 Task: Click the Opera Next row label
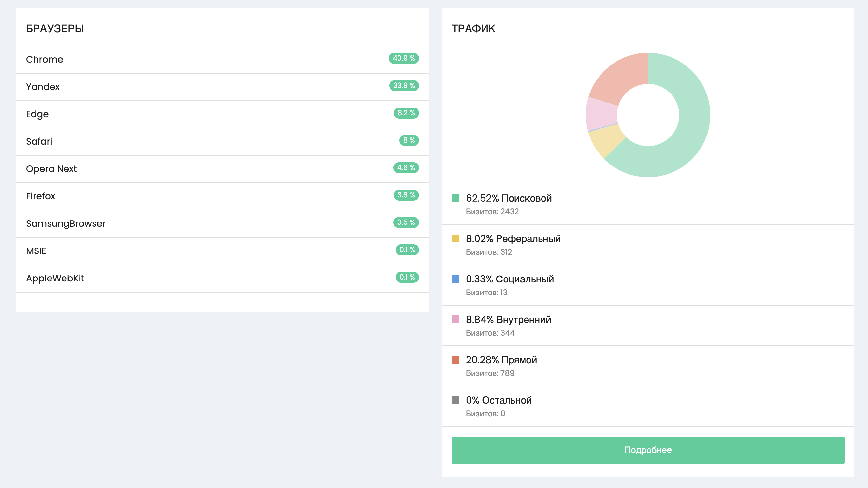(x=51, y=169)
